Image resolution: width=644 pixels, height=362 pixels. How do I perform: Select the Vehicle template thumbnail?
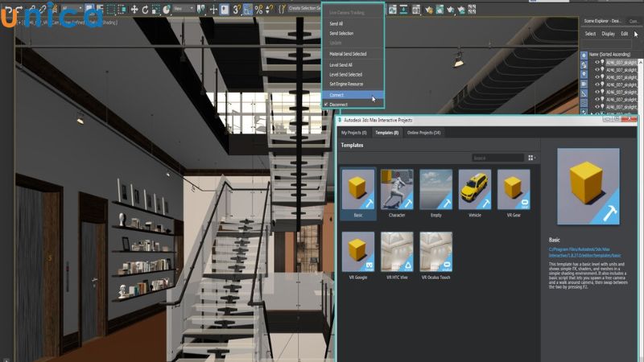click(474, 190)
